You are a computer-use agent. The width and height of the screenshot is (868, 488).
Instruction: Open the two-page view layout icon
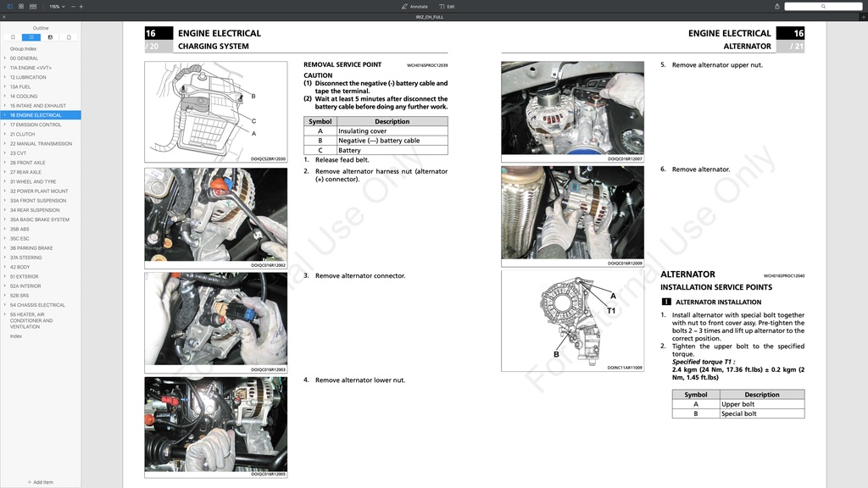33,7
